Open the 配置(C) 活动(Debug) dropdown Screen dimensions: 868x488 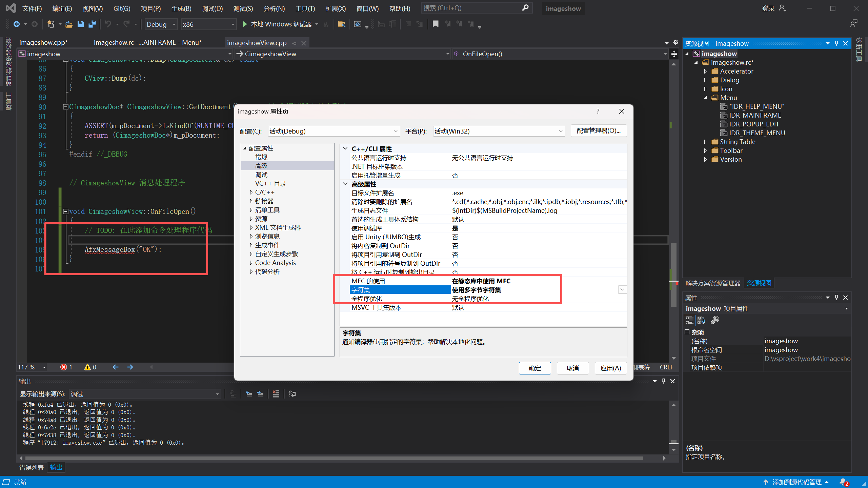pyautogui.click(x=334, y=131)
